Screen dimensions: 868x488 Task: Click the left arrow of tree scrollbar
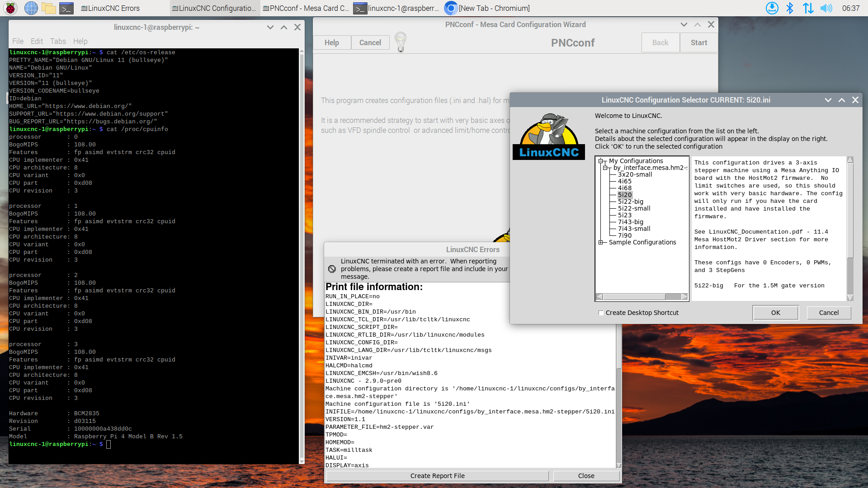[599, 297]
